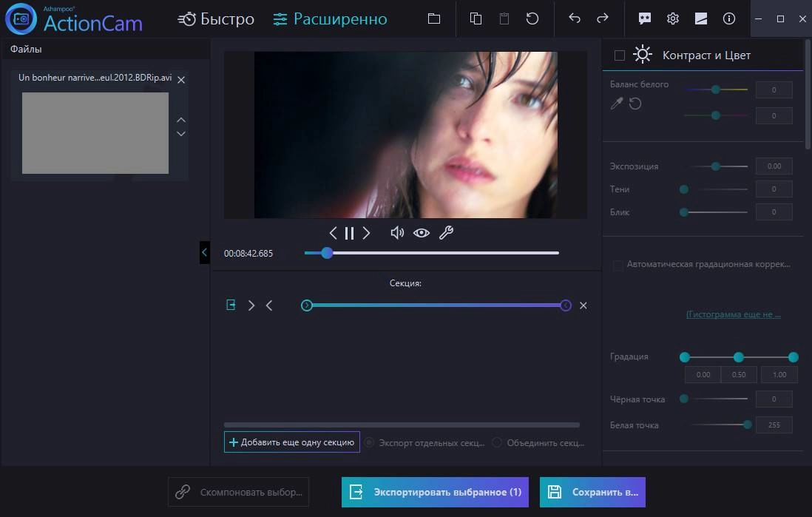Set section start with right chevron
812x517 pixels.
coord(251,305)
